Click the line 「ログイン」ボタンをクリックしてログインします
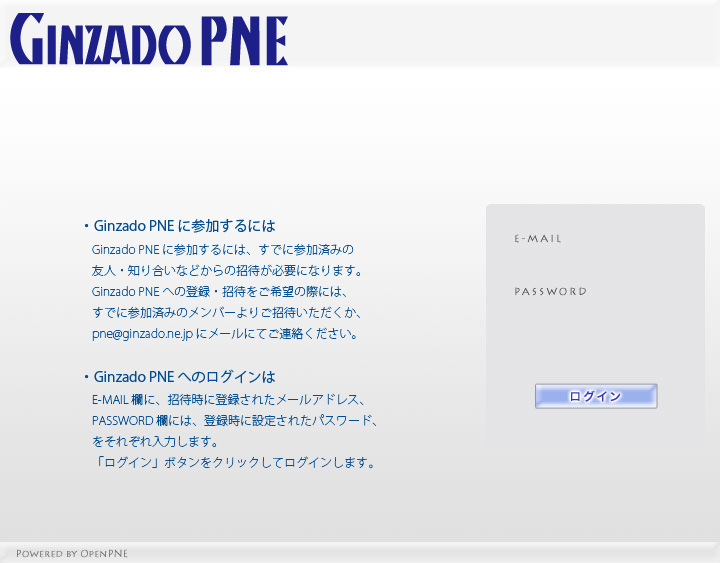 click(x=234, y=463)
